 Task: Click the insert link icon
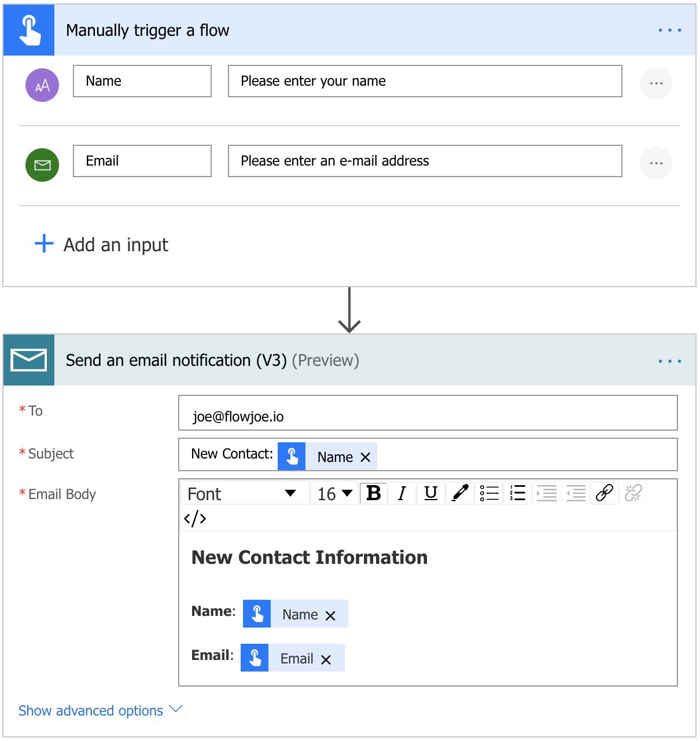[x=605, y=493]
